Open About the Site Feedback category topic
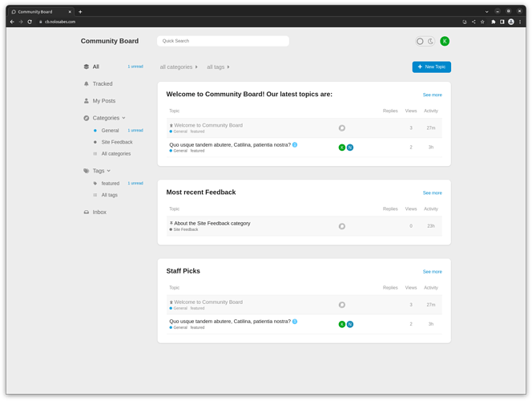 click(x=212, y=224)
